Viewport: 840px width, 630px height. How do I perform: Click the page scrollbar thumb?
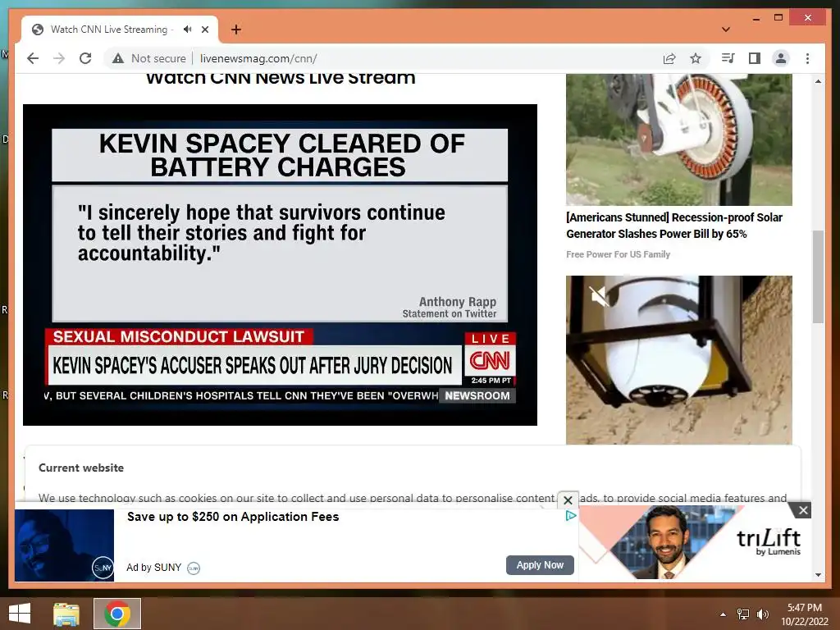click(x=818, y=276)
